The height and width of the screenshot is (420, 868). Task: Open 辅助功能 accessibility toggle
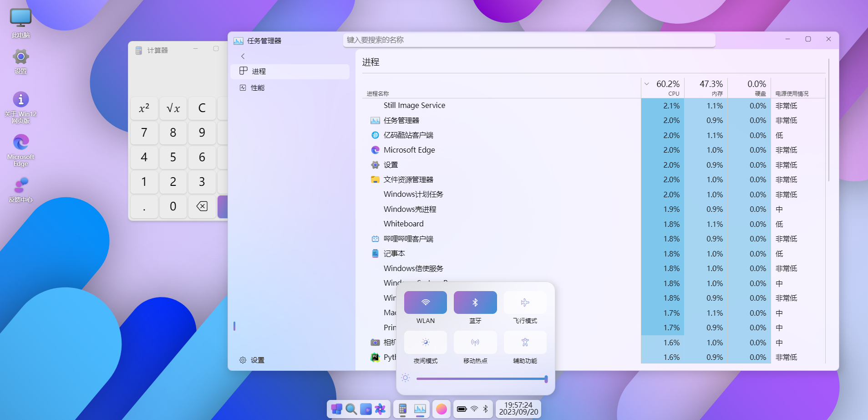coord(525,342)
